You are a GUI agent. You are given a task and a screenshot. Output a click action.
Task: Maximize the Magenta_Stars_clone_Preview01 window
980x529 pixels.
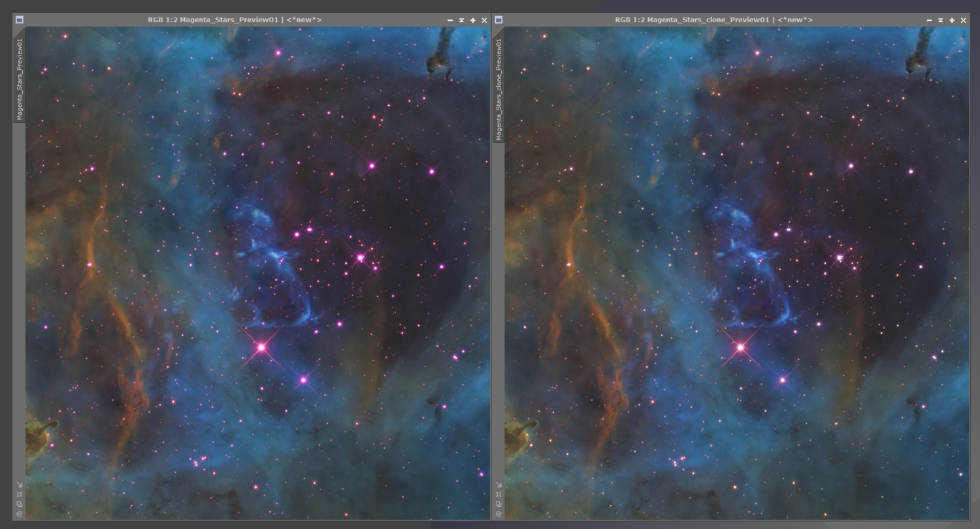point(952,20)
